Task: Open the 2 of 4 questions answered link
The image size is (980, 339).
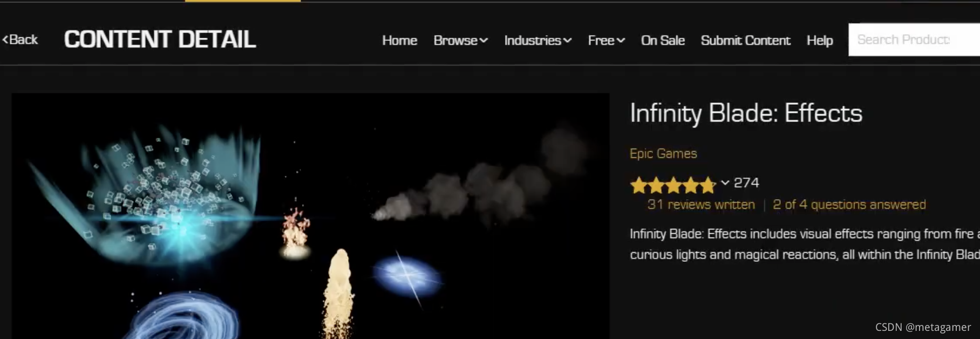Action: click(x=849, y=205)
